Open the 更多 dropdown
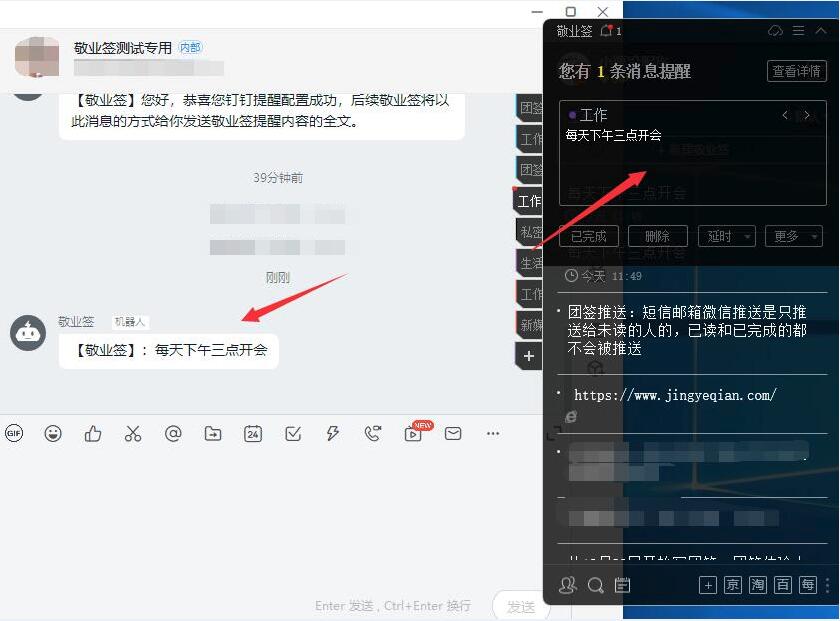Image resolution: width=840 pixels, height=621 pixels. click(x=795, y=236)
